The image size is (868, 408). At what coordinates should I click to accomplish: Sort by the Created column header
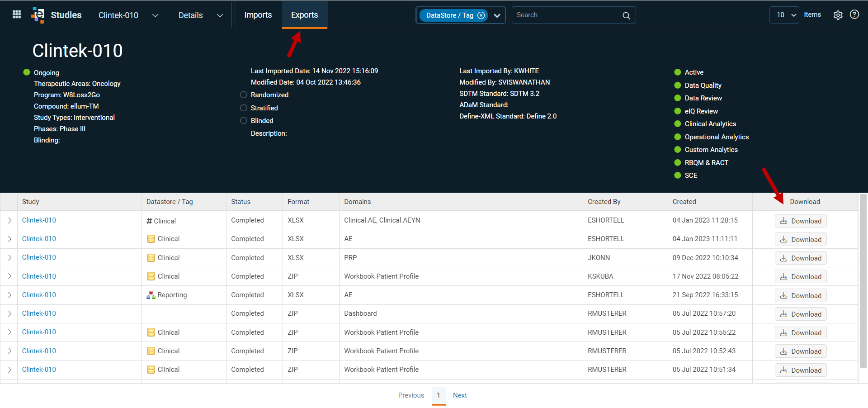(x=684, y=202)
